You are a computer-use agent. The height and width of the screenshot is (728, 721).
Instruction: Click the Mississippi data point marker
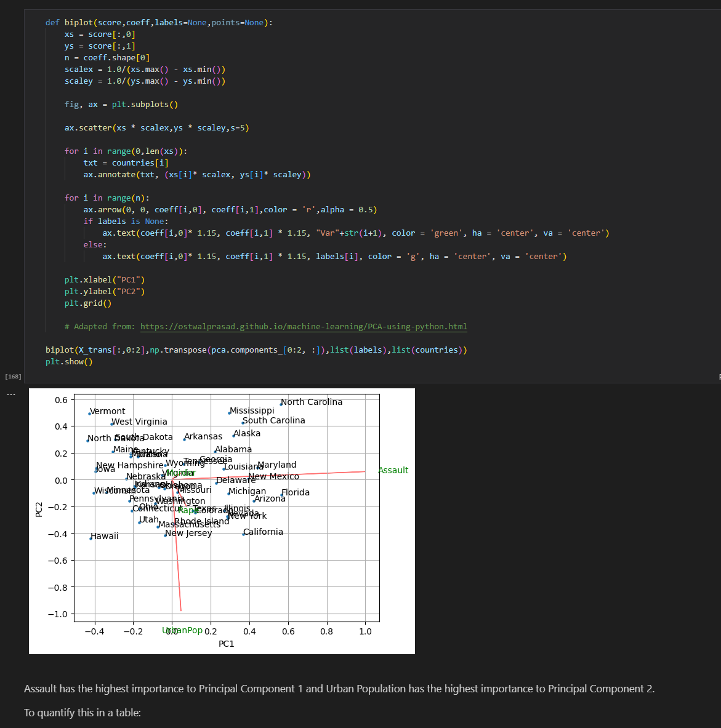point(229,412)
